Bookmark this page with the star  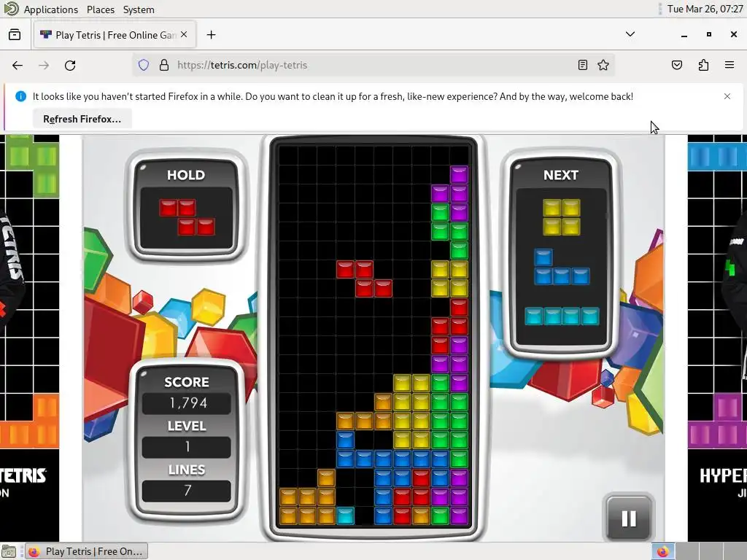603,65
